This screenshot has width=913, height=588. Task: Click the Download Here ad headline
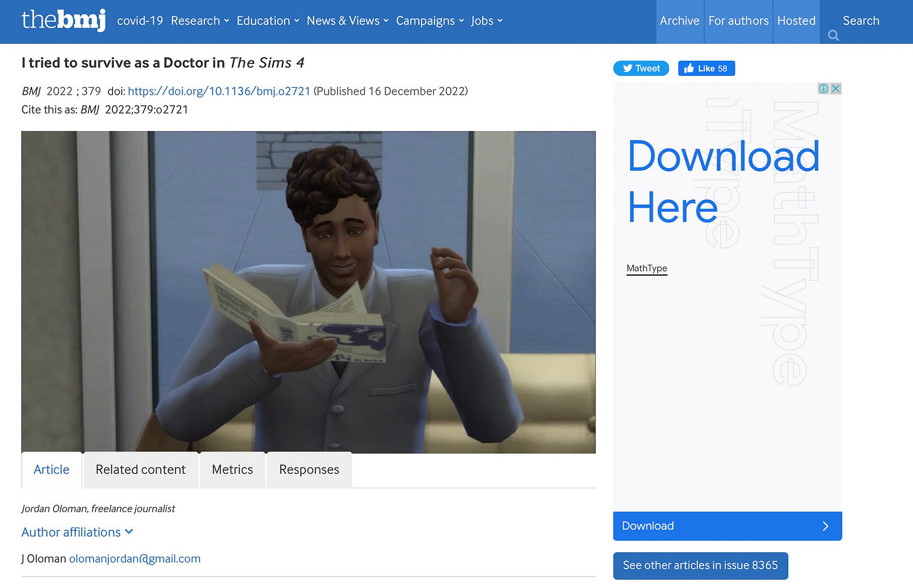tap(724, 182)
